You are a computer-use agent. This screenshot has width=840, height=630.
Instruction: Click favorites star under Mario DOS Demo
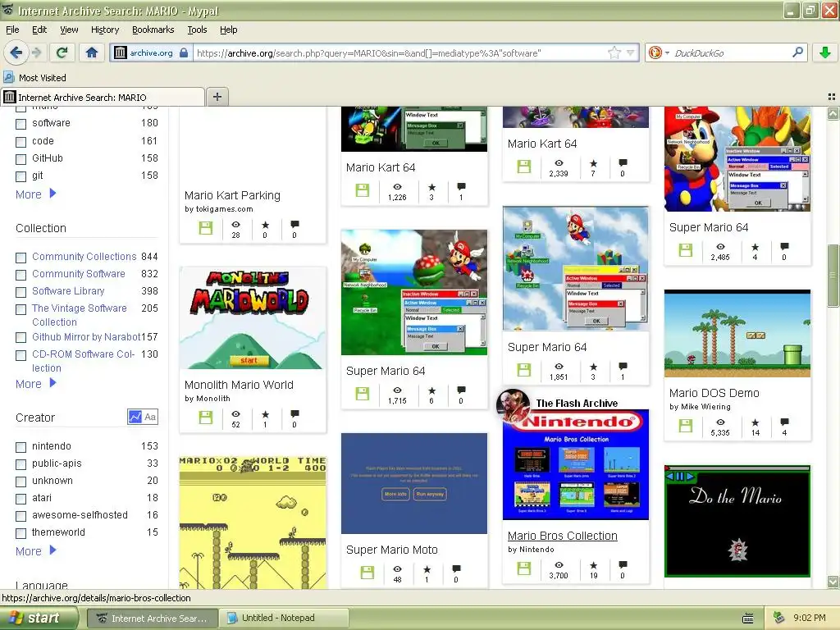(x=755, y=422)
